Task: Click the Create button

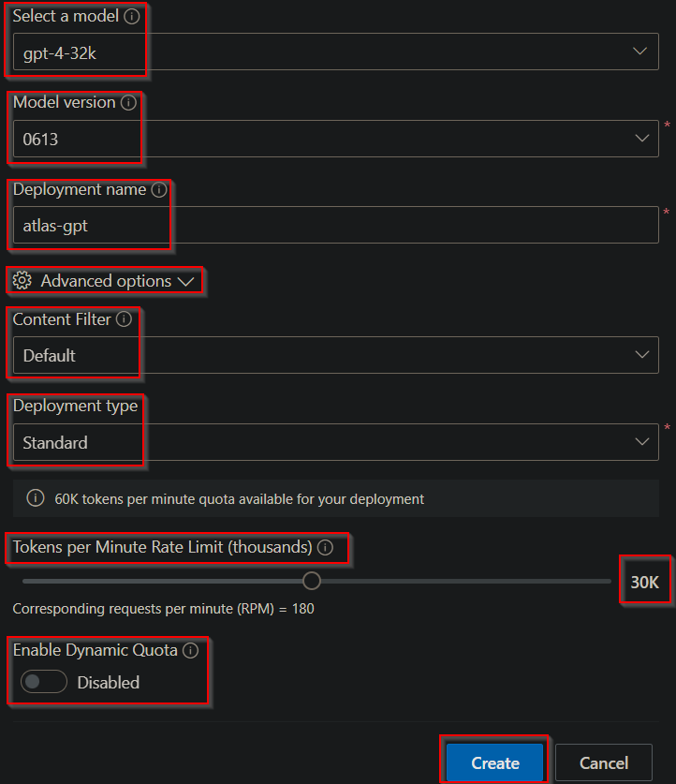Action: pyautogui.click(x=495, y=762)
